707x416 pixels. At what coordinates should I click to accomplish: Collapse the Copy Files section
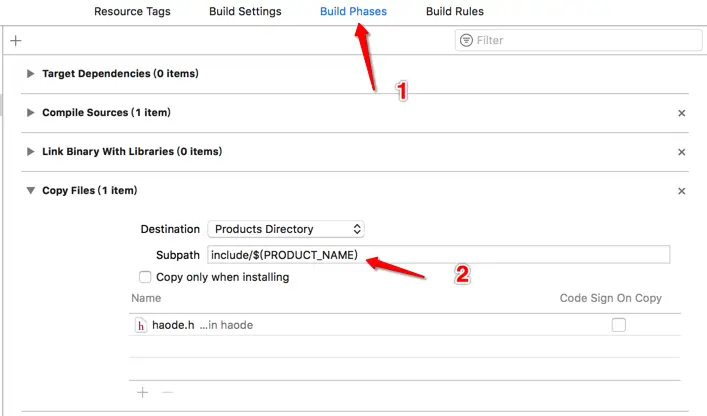click(x=31, y=190)
